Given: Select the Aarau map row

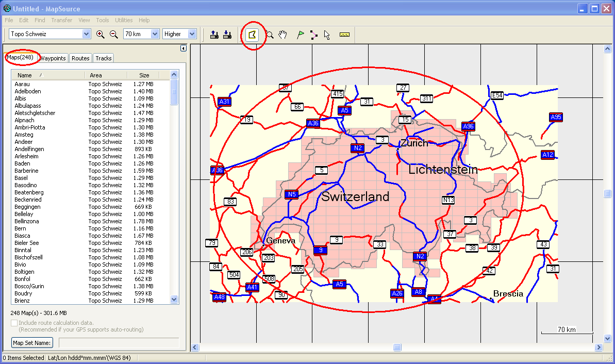Looking at the screenshot, I should coord(91,84).
